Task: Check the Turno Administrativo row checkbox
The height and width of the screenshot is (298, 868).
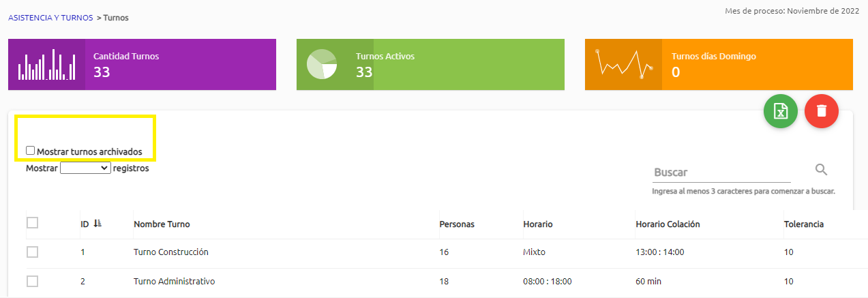Action: [x=32, y=281]
